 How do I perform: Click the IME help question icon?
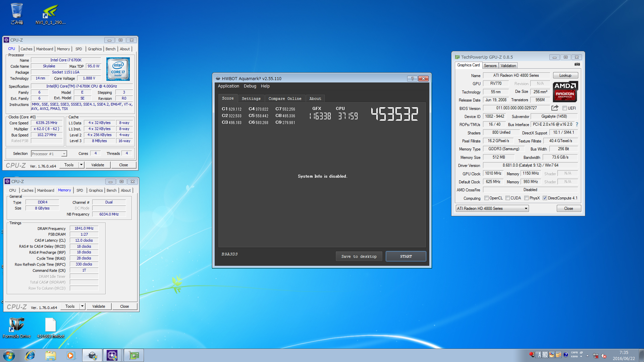click(x=566, y=355)
